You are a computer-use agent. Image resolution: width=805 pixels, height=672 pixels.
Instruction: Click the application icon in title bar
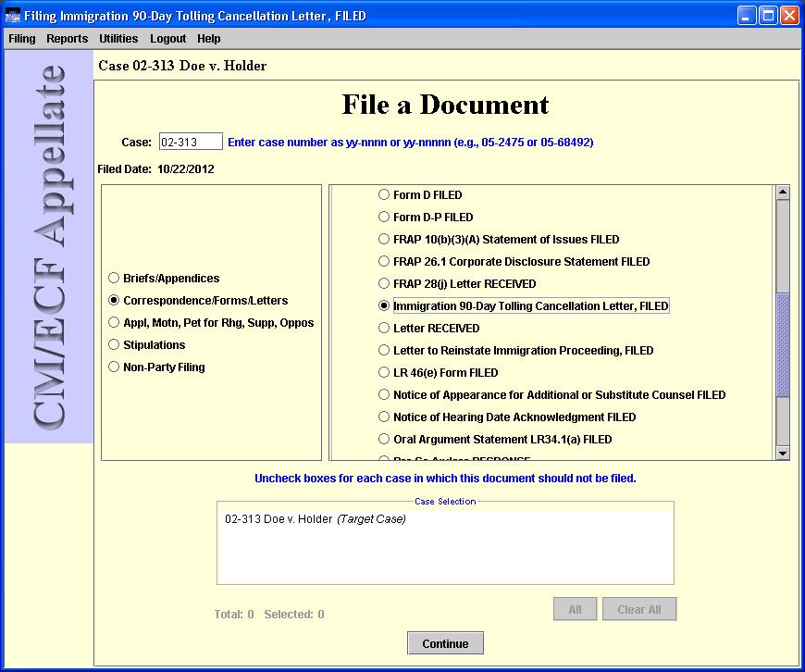click(x=12, y=16)
